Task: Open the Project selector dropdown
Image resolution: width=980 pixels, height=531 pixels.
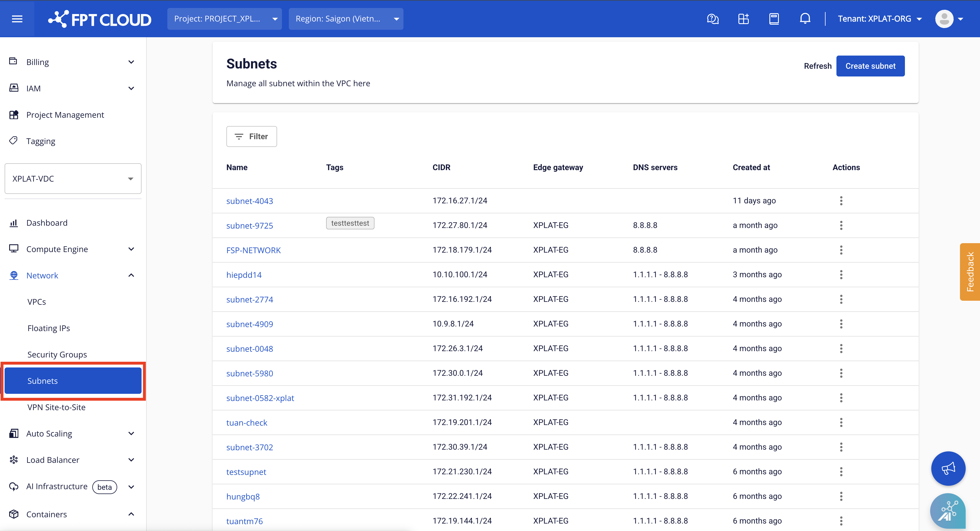Action: (x=224, y=19)
